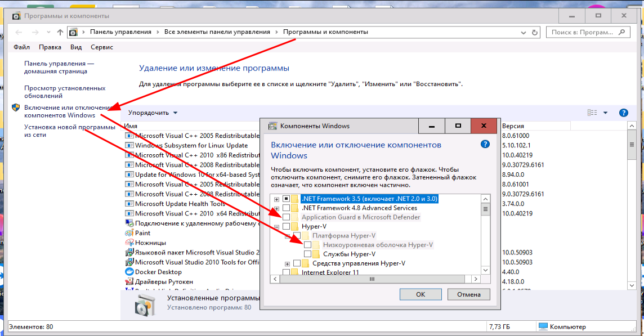The height and width of the screenshot is (336, 644).
Task: Open Панель управления — домашняя страница link
Action: coord(59,68)
